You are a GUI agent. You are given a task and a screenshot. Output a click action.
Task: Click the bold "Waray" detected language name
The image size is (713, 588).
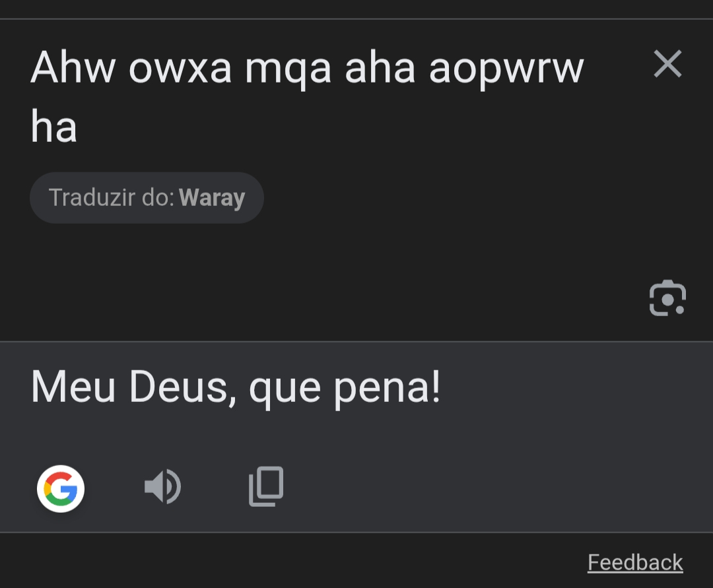click(x=212, y=198)
